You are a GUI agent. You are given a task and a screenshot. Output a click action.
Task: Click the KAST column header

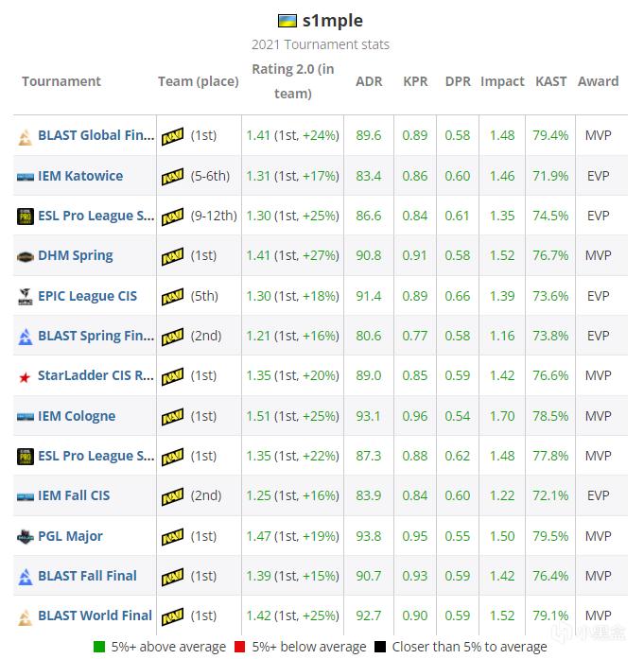pyautogui.click(x=550, y=81)
